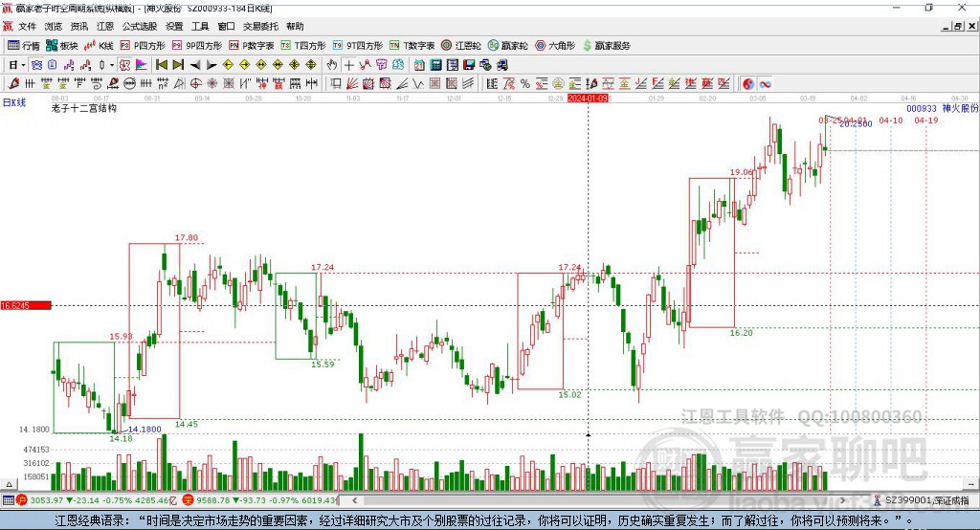Viewport: 980px width, 530px height.
Task: Click the circled 金 gold icon
Action: (558, 83)
